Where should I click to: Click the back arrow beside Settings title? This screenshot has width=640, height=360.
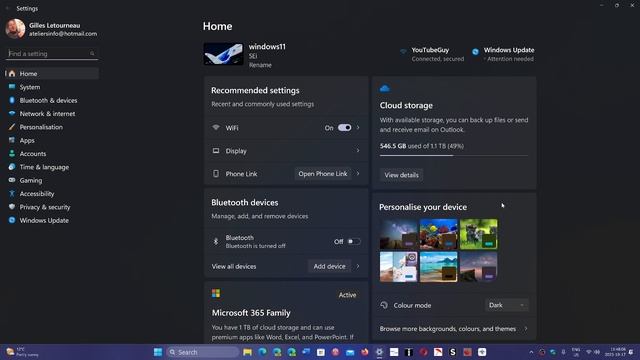point(7,8)
